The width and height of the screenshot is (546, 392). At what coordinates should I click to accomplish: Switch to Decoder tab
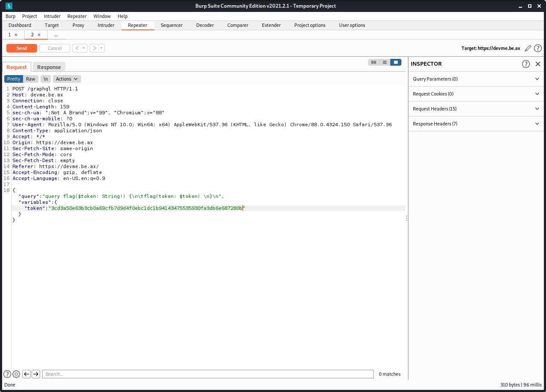(205, 25)
